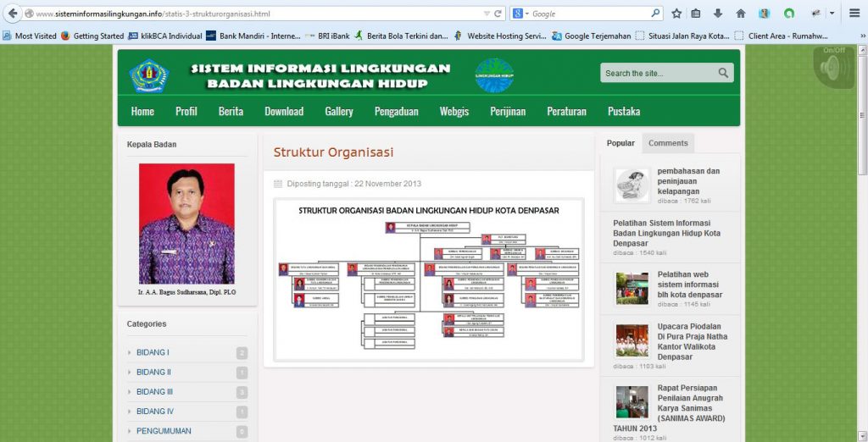Expand the BIDANG I category
The height and width of the screenshot is (442, 868).
153,352
